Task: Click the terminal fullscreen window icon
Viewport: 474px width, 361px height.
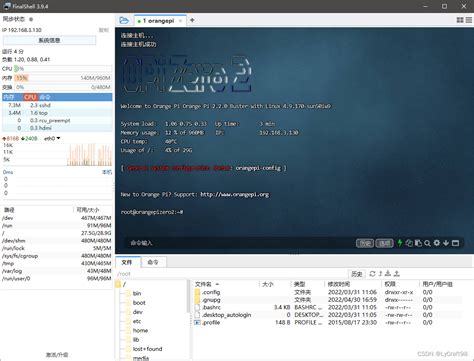Action: pos(455,243)
